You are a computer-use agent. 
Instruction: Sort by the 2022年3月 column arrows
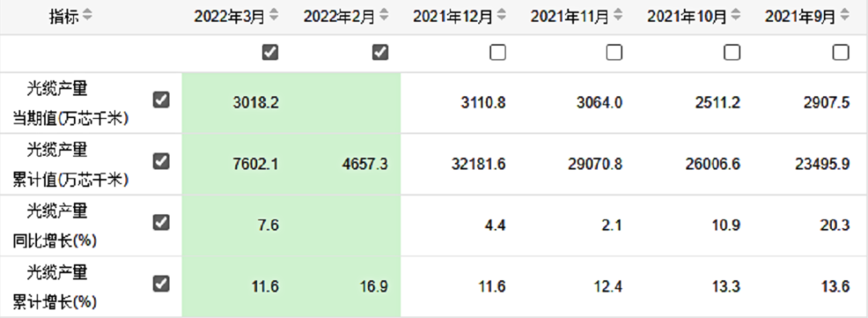[x=273, y=16]
